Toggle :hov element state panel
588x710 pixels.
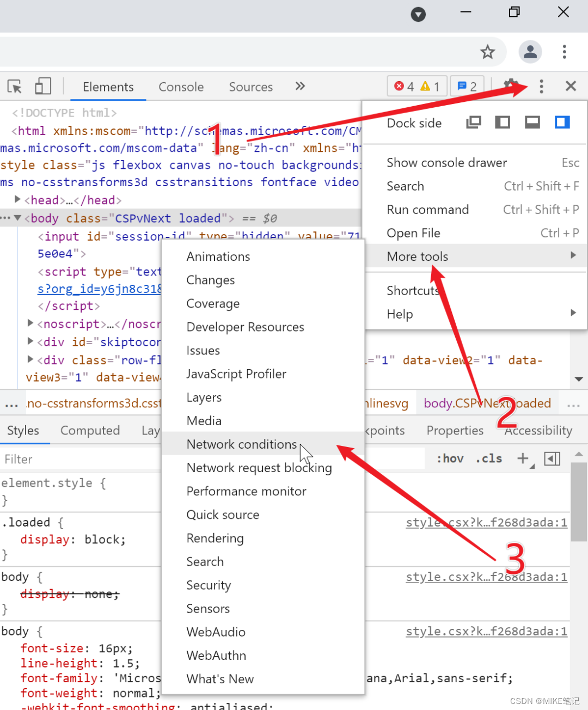[x=450, y=458]
